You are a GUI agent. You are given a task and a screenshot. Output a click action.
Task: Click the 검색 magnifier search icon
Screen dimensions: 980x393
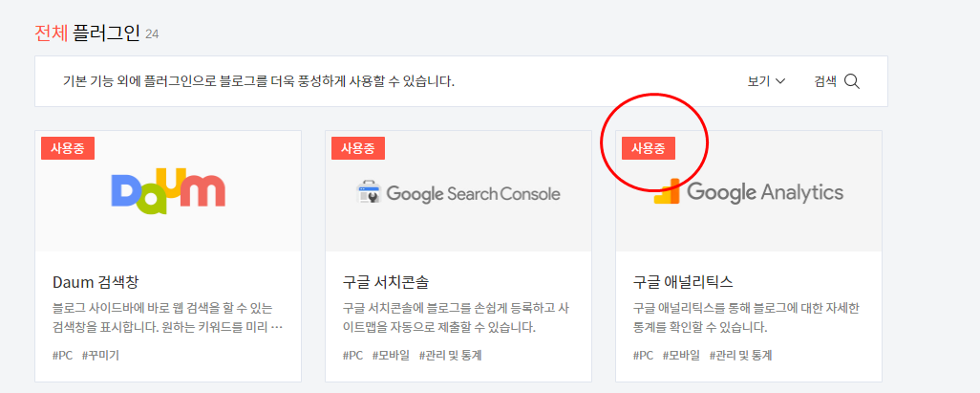[852, 81]
